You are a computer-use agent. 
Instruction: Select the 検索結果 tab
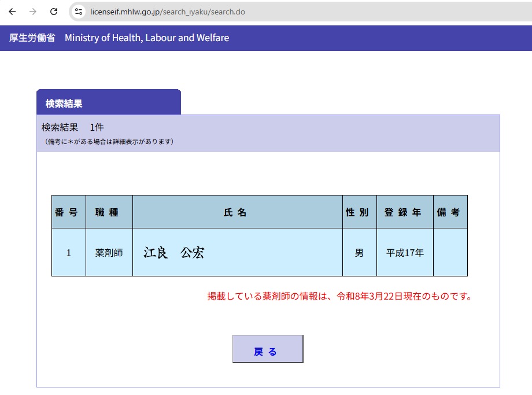tap(64, 104)
